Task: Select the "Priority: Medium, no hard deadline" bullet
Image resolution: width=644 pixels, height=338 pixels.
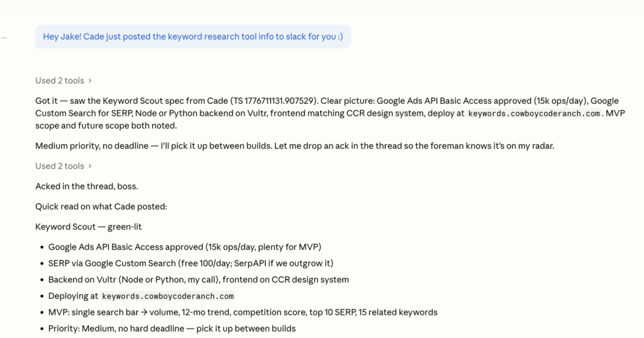Action: tap(172, 329)
